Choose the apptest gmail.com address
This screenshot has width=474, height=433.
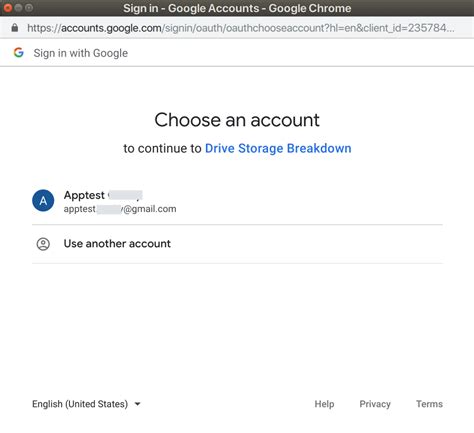point(120,209)
